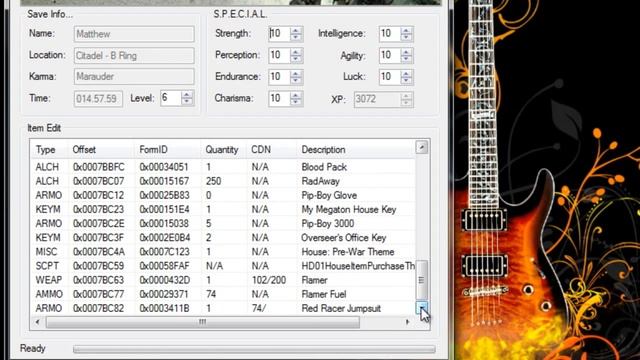This screenshot has height=360, width=640.
Task: Click the horizontal scrollbar thumb in item list
Action: click(x=203, y=322)
